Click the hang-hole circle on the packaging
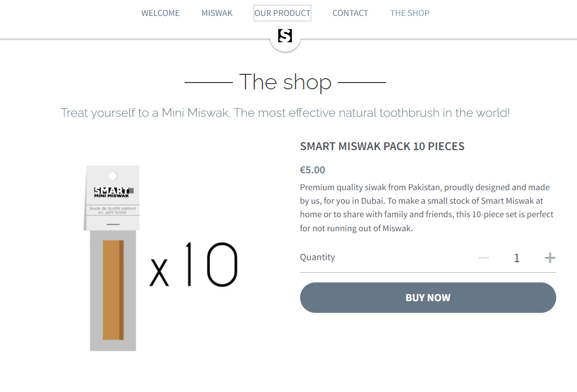577x392 pixels. pos(114,175)
